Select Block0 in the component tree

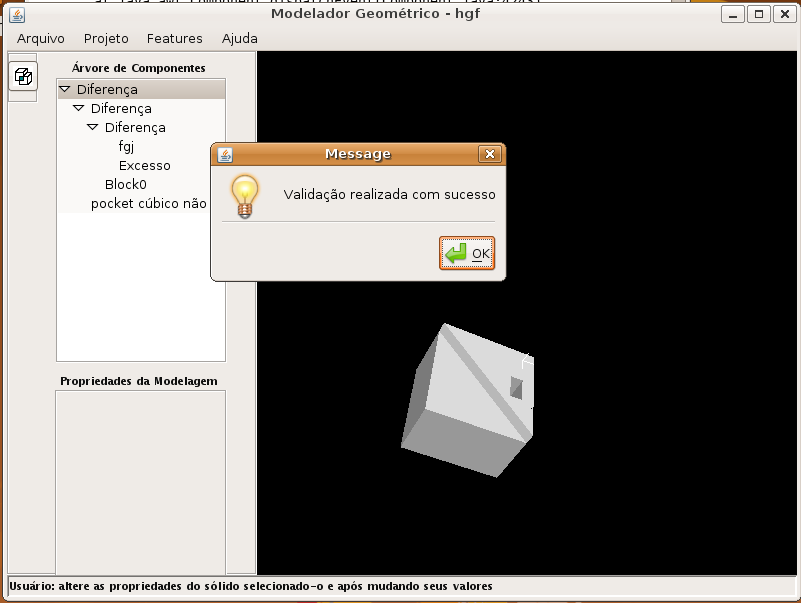[126, 184]
